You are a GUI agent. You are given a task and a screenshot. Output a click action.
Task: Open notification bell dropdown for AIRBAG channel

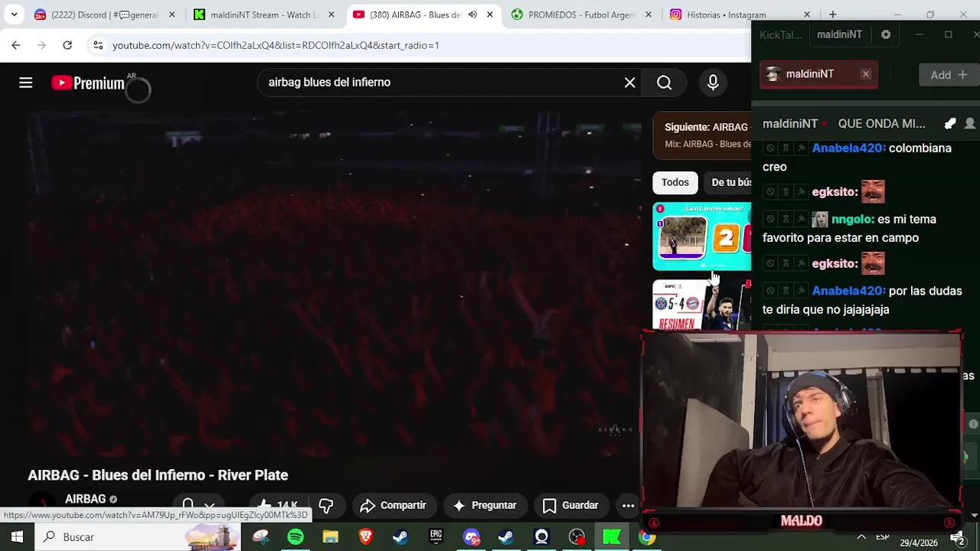pos(197,506)
